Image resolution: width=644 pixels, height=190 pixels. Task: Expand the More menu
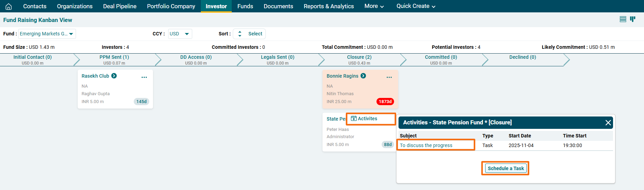[x=374, y=6]
